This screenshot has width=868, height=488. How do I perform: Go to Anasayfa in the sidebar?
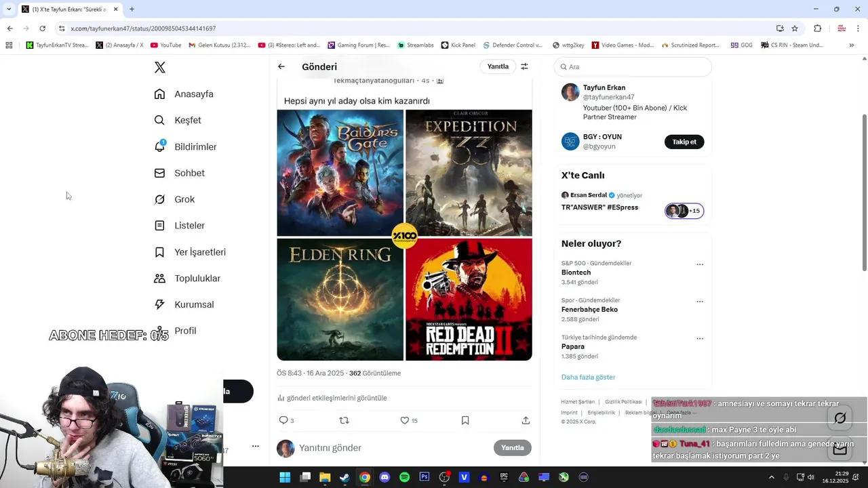(184, 94)
